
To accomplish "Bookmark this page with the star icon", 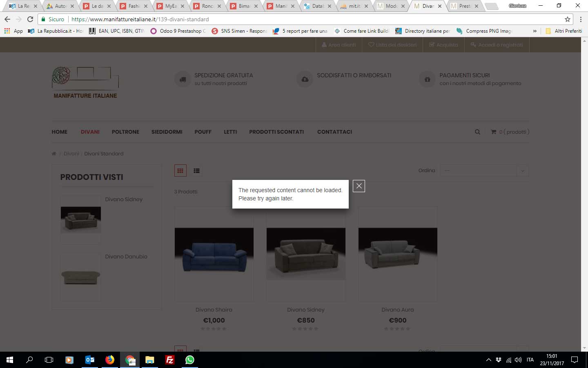I will coord(567,19).
